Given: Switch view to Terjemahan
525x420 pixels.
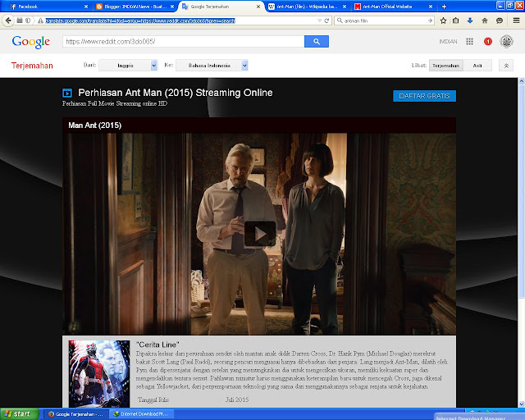Looking at the screenshot, I should point(445,65).
